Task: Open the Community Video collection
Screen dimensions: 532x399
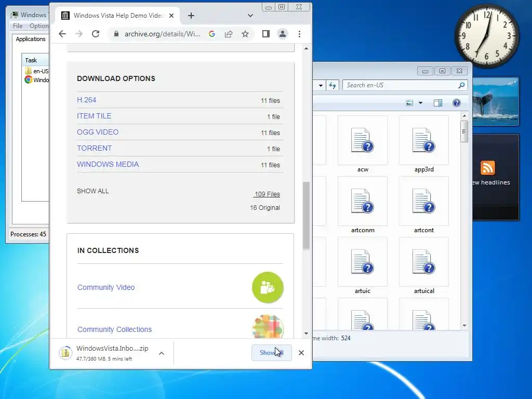Action: pyautogui.click(x=106, y=287)
